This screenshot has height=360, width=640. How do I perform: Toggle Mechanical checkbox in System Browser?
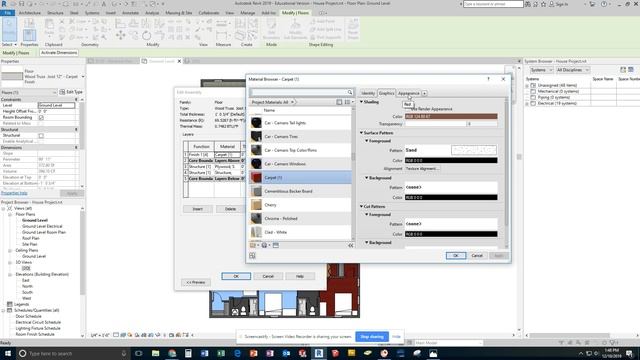coord(533,91)
